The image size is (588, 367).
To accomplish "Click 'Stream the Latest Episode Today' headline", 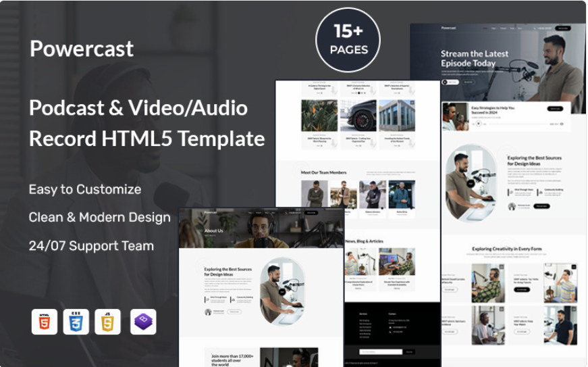I will pos(475,59).
